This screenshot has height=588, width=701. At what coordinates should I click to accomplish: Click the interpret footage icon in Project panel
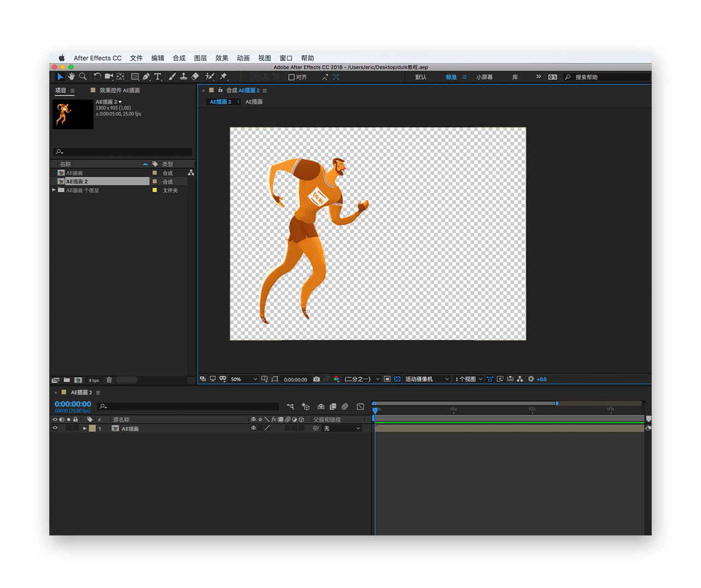click(x=55, y=380)
